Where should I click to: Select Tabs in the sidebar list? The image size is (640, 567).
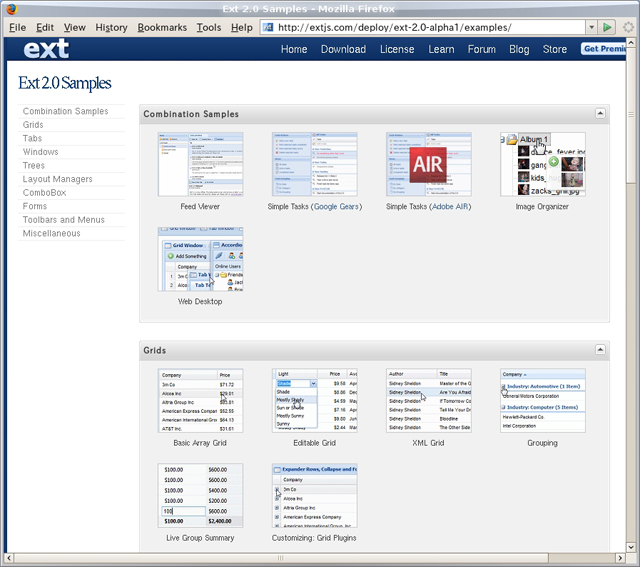[32, 138]
